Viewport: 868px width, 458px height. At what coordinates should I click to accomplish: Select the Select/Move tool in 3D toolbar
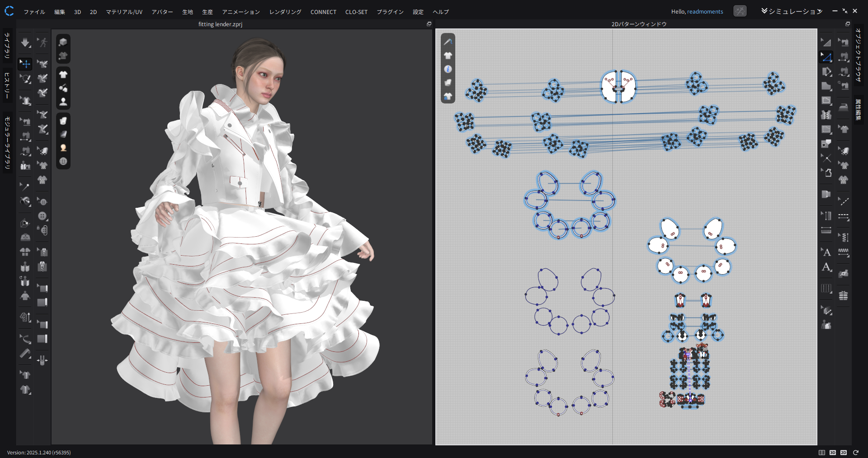pos(25,64)
